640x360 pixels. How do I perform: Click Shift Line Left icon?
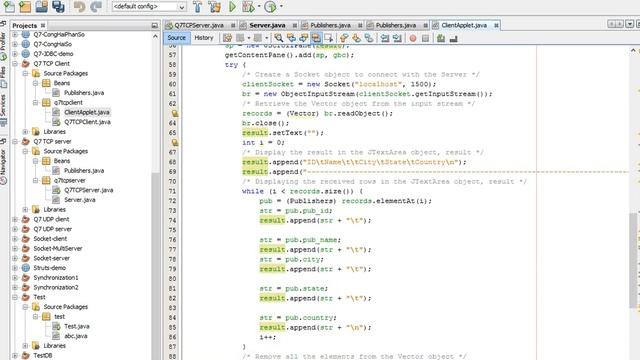[384, 38]
